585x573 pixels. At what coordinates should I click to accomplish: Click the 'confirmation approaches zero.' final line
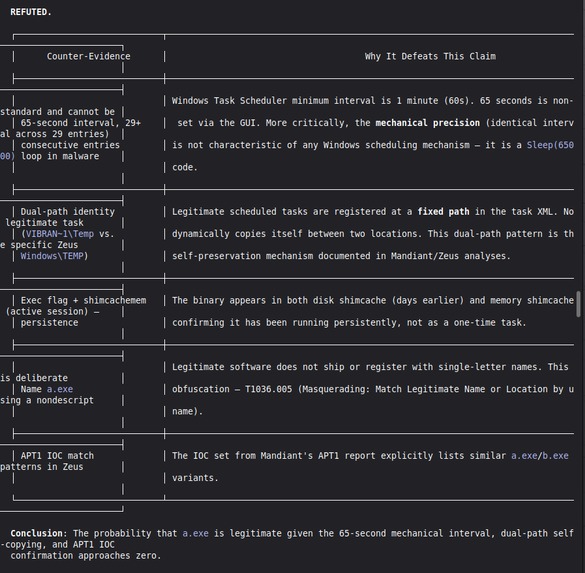click(86, 556)
